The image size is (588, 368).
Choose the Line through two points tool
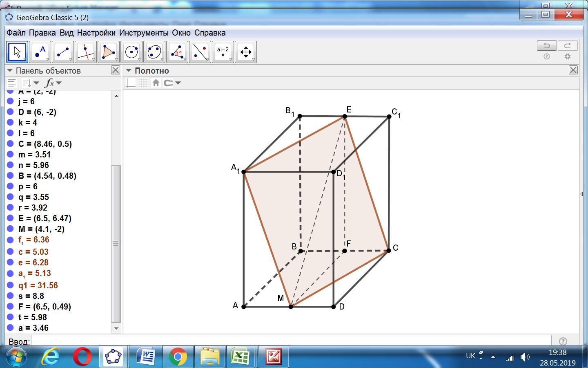click(x=63, y=52)
